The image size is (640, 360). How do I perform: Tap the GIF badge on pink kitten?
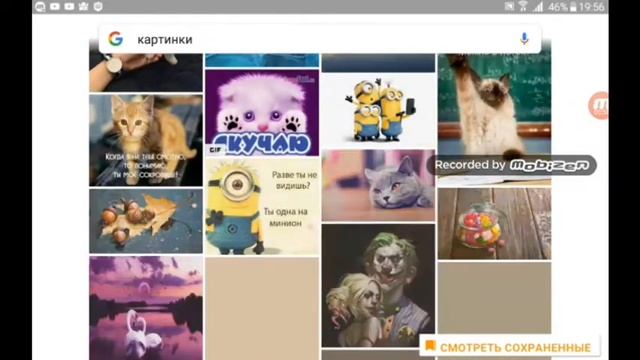click(x=215, y=150)
